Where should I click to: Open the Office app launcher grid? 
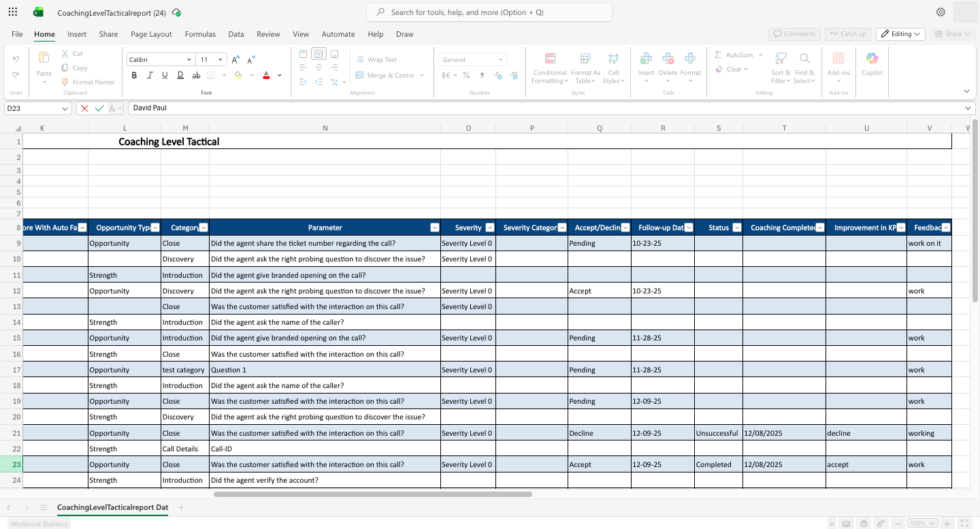[13, 12]
